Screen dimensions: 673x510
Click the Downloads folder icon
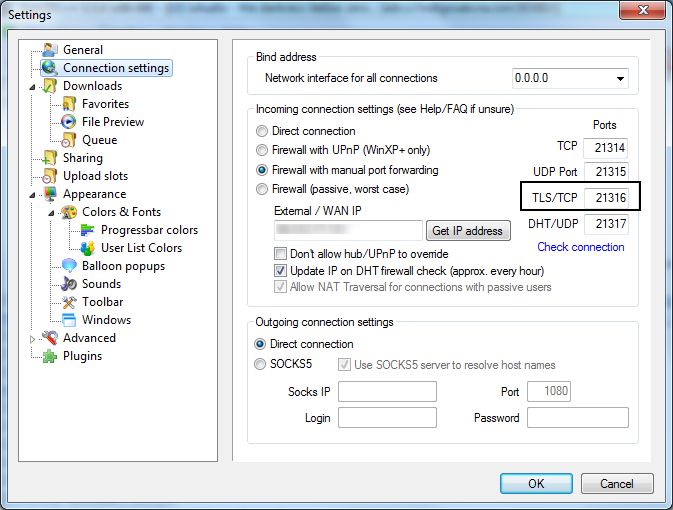point(50,86)
